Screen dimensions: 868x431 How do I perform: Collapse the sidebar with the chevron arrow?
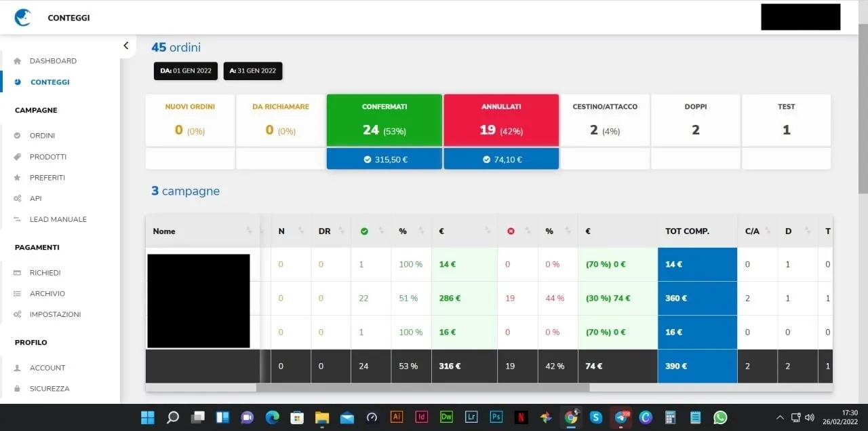(x=125, y=45)
